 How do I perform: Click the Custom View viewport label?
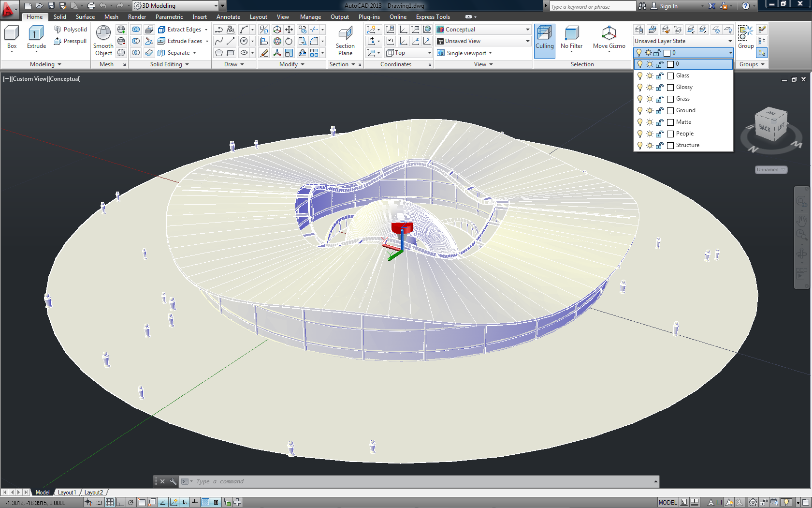(29, 79)
